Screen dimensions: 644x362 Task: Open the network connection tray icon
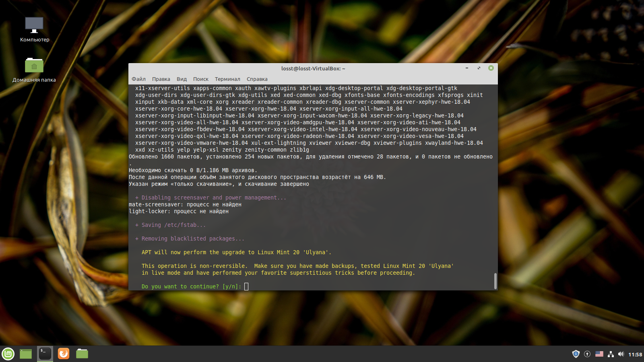(611, 354)
